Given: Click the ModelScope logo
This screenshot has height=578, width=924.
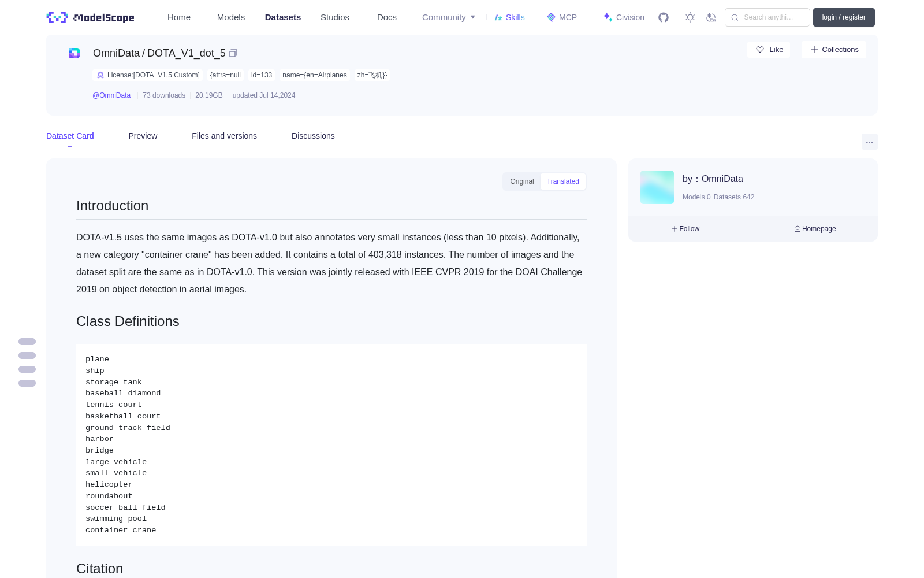Looking at the screenshot, I should click(91, 17).
